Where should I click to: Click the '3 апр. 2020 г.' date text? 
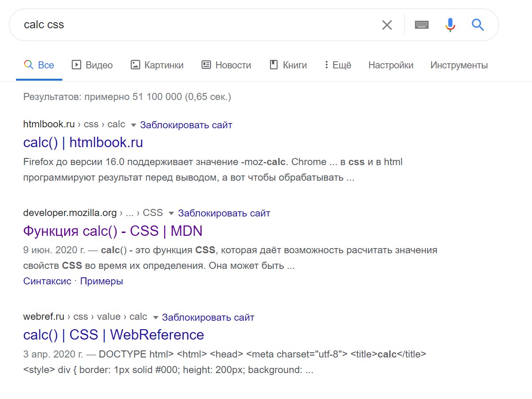(x=53, y=354)
